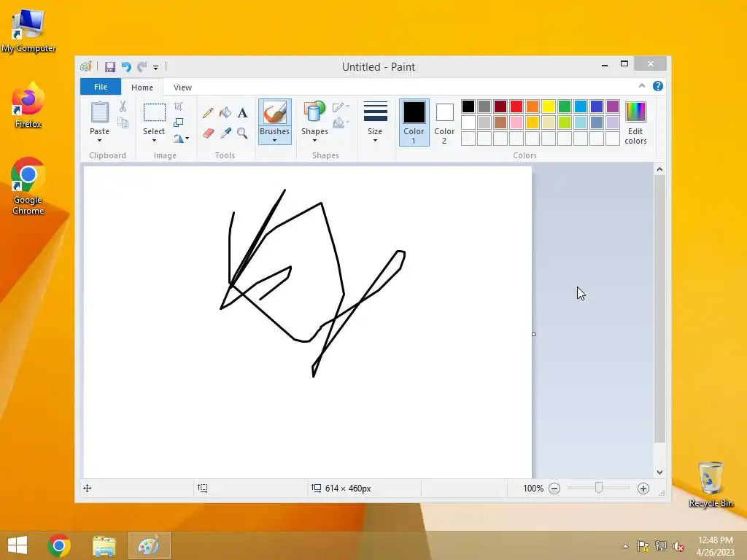The width and height of the screenshot is (747, 560).
Task: Click the Paste clipboard icon
Action: click(99, 112)
